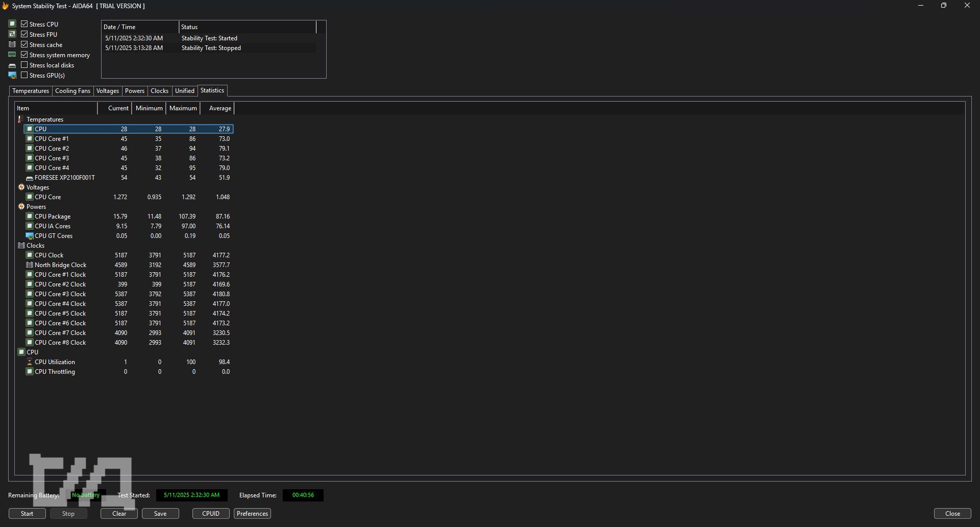
Task: Switch to the Cooling Fans tab
Action: (x=72, y=91)
